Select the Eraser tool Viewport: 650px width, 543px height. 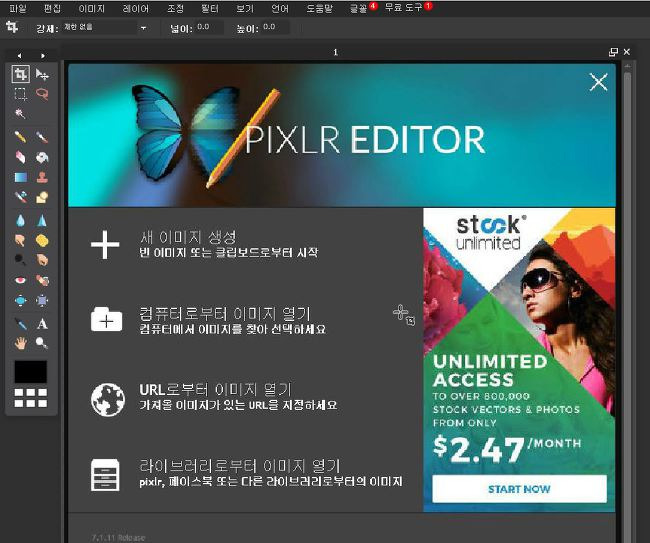tap(20, 157)
